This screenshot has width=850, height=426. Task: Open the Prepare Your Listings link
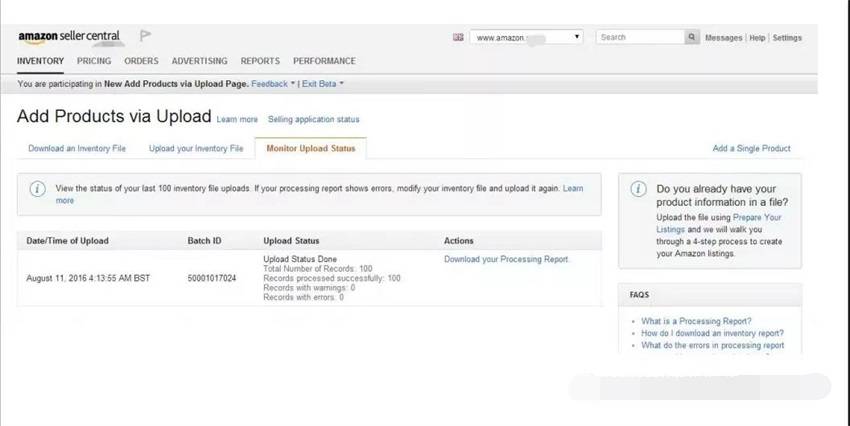[757, 217]
